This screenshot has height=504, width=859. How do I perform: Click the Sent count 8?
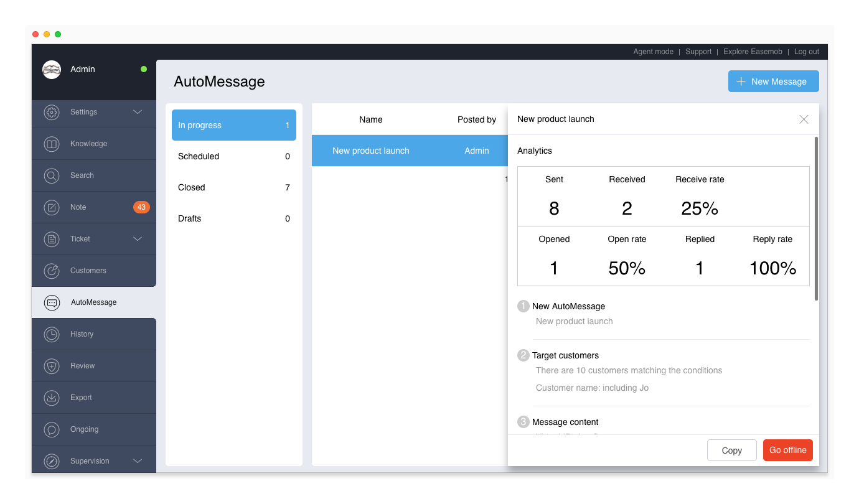554,208
